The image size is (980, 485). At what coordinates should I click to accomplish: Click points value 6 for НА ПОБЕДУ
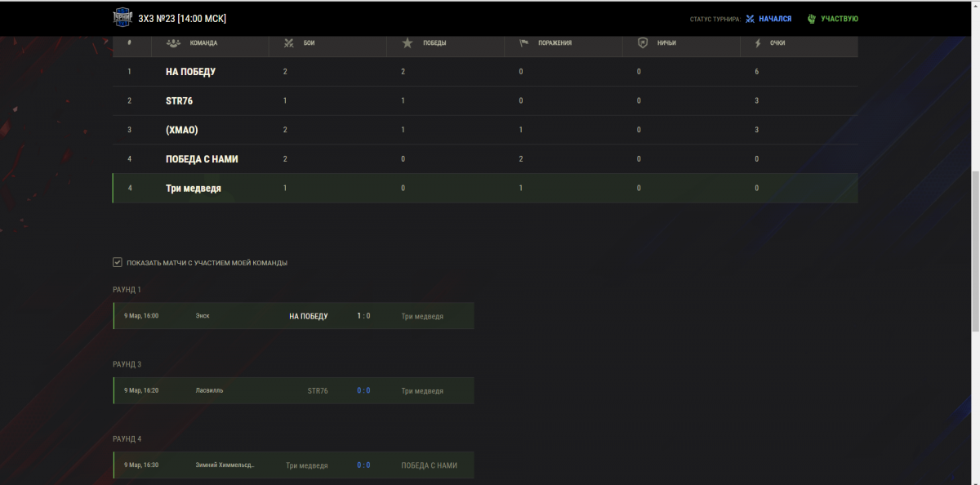757,72
